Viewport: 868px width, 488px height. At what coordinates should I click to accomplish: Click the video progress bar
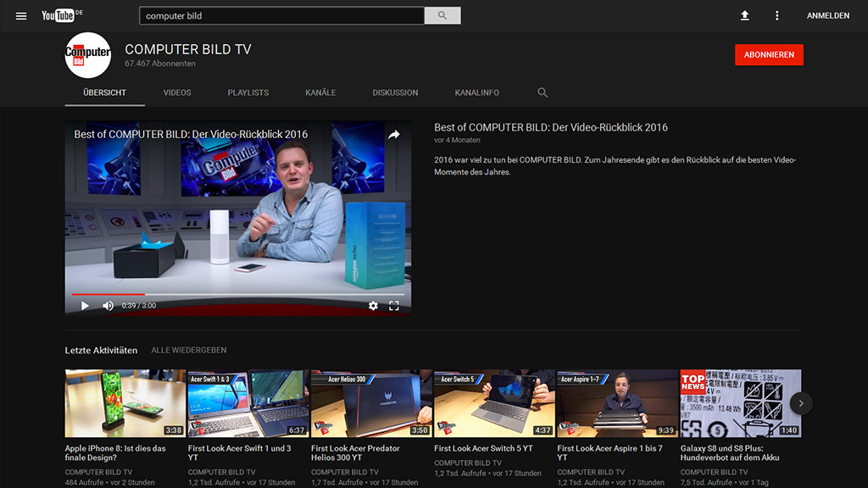(238, 294)
